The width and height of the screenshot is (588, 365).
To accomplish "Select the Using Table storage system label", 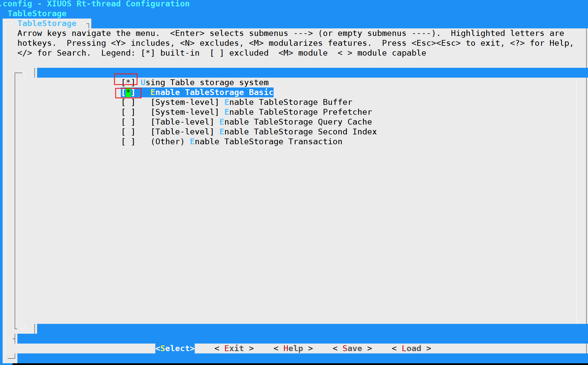I will click(205, 83).
